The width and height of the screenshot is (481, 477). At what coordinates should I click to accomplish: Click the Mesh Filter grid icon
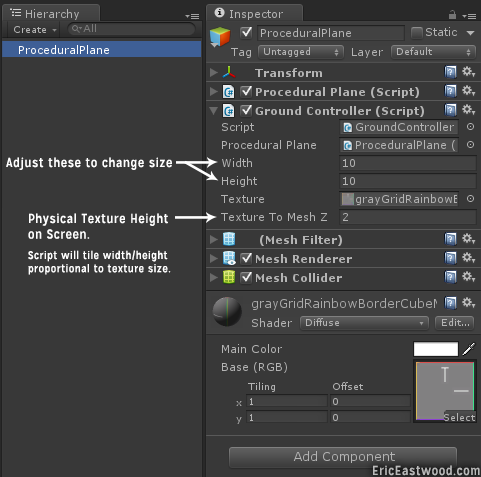coord(229,239)
